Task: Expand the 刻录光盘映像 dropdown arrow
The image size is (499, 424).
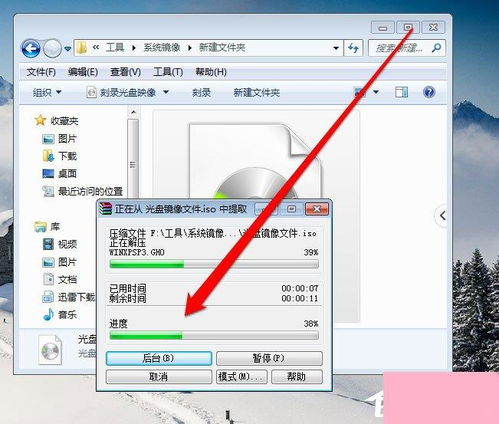Action: pyautogui.click(x=166, y=92)
